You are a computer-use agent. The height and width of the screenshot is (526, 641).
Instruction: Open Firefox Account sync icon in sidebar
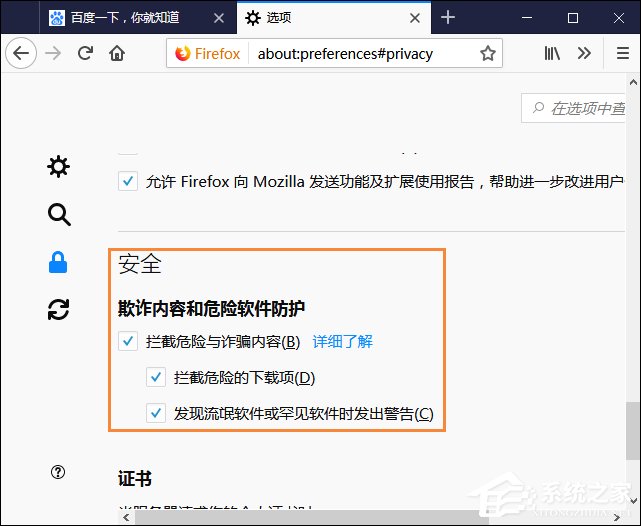58,309
